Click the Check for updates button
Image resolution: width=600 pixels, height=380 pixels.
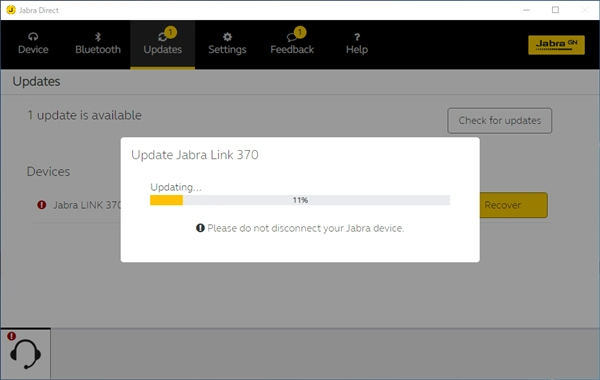click(500, 121)
